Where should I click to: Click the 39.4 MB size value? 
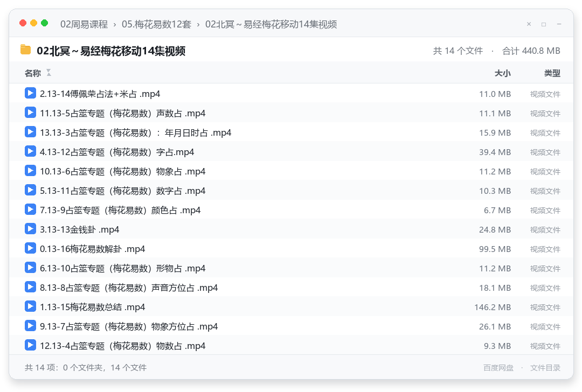click(x=495, y=152)
